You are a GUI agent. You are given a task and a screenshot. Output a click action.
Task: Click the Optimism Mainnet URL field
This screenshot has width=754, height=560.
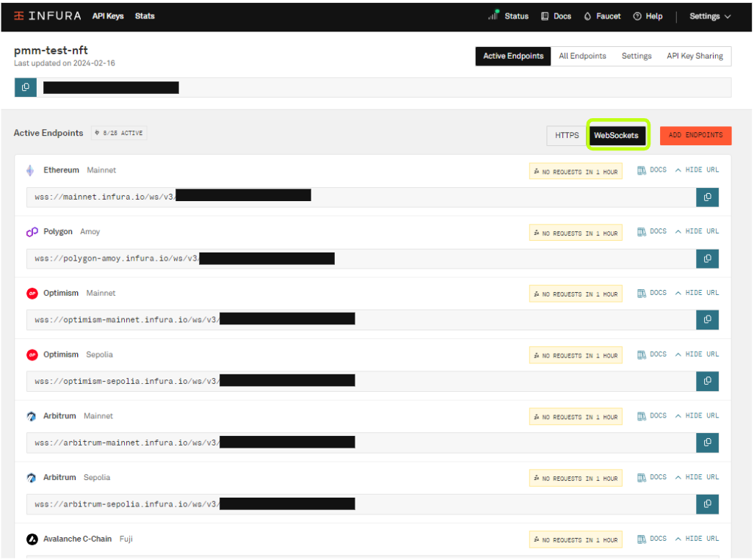(x=360, y=320)
